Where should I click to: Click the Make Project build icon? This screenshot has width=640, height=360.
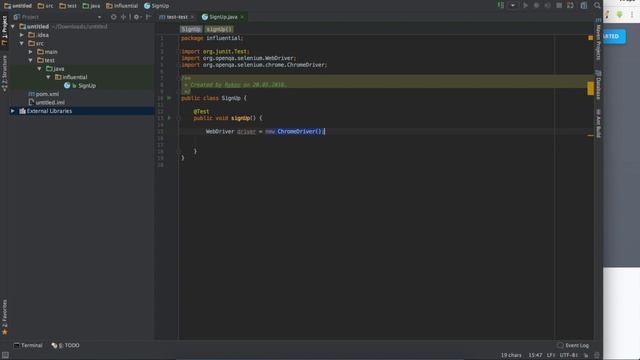[501, 5]
